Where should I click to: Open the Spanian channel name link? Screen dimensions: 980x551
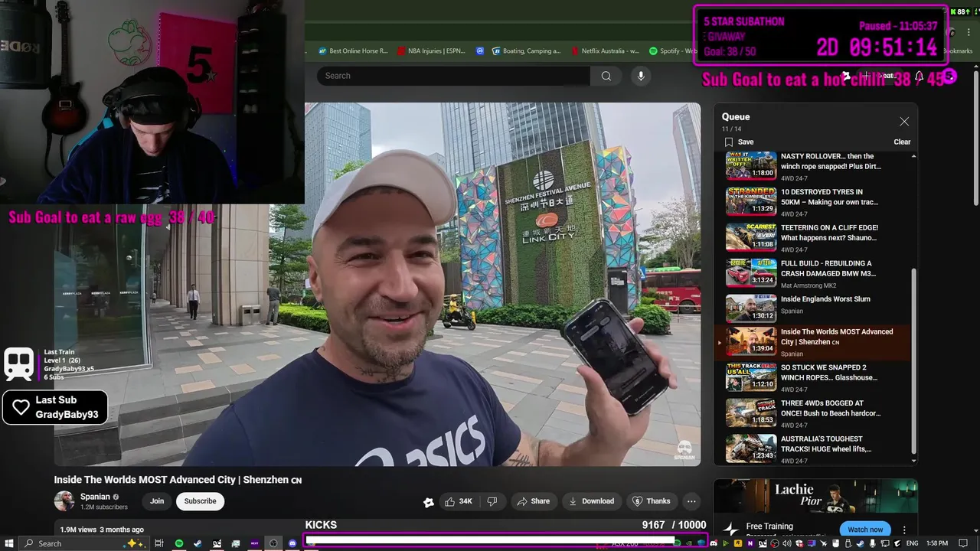95,497
